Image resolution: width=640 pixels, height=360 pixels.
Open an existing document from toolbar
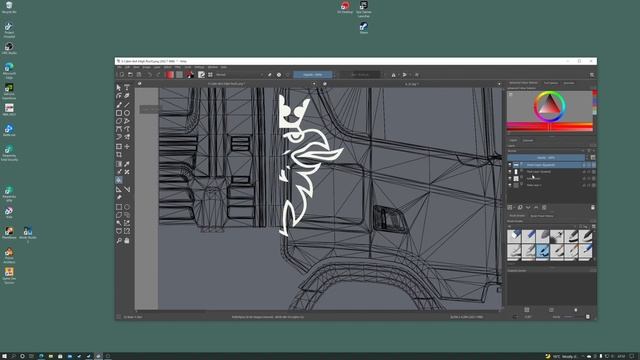pos(130,75)
